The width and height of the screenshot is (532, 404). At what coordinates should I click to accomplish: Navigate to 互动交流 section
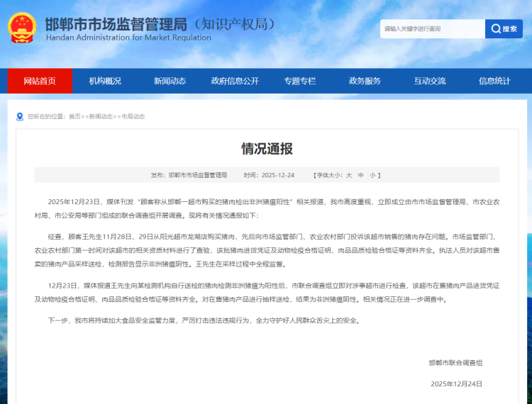pos(430,81)
